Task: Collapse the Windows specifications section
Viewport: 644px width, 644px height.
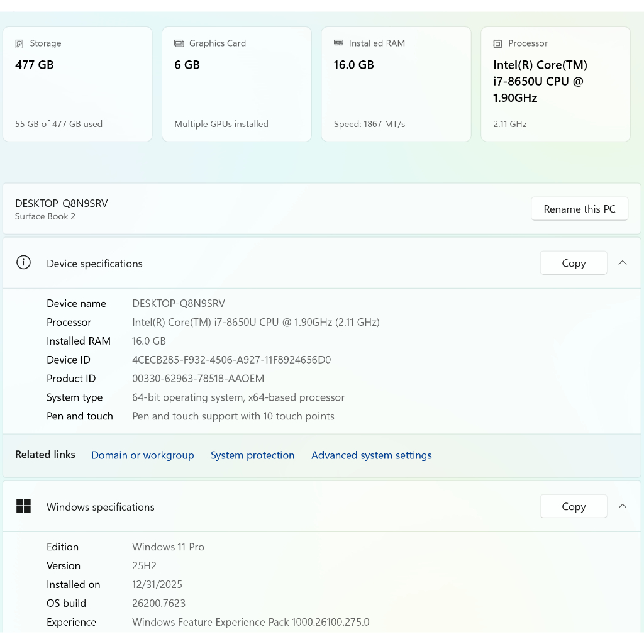Action: tap(622, 506)
